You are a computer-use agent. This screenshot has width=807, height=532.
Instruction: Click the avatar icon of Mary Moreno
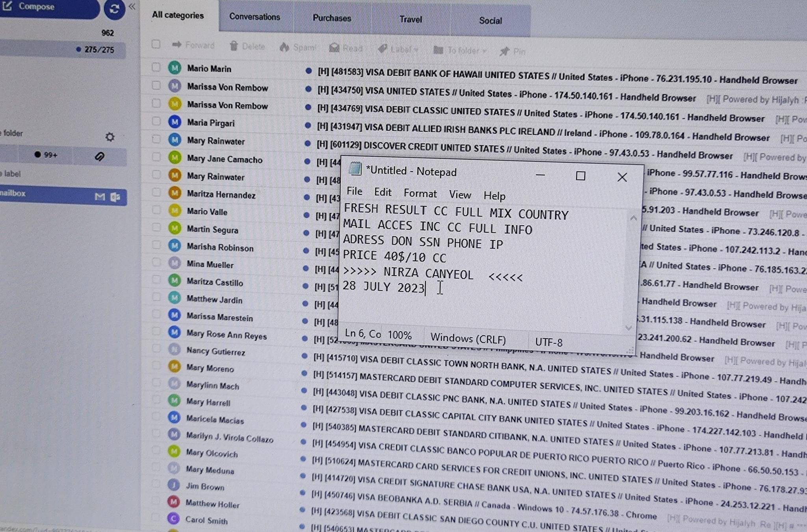[x=174, y=366]
